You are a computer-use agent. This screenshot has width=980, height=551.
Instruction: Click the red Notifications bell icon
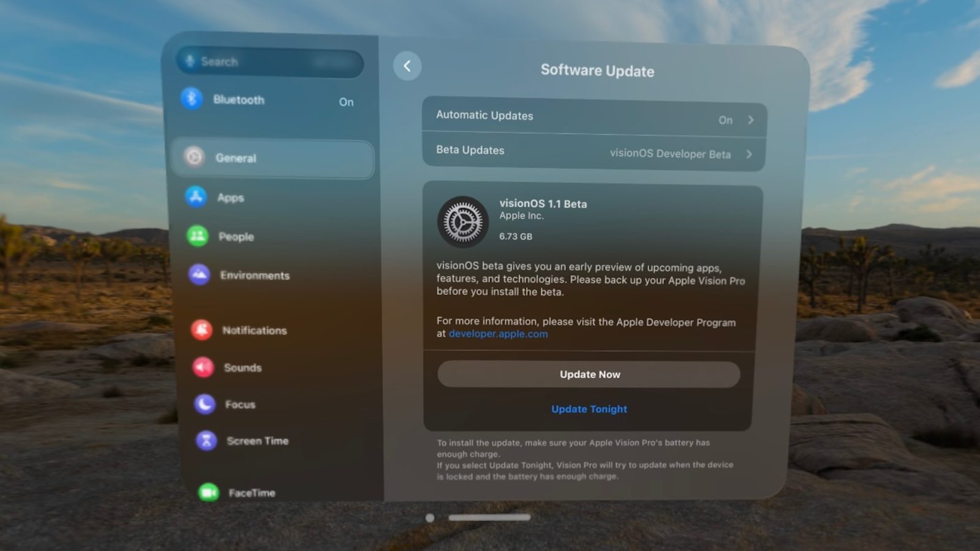(202, 329)
